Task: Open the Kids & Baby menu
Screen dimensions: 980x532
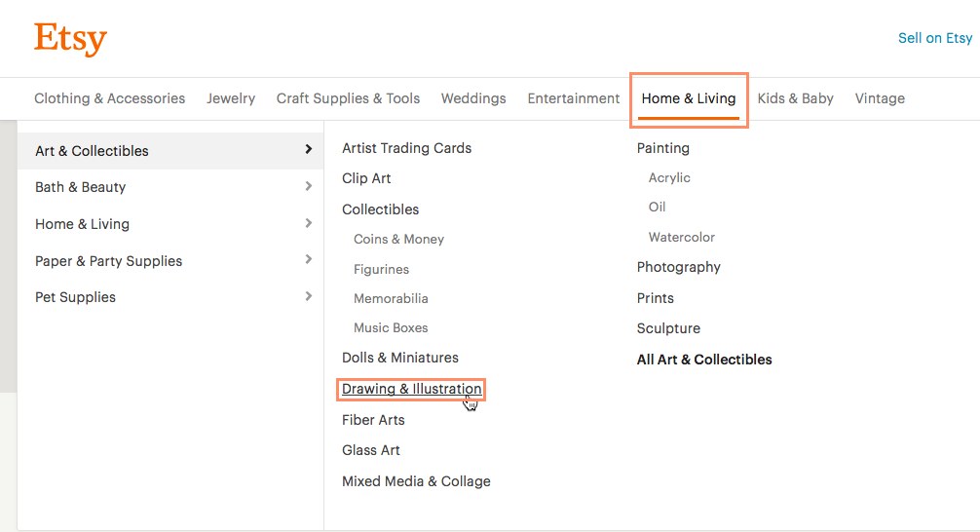Action: [795, 98]
